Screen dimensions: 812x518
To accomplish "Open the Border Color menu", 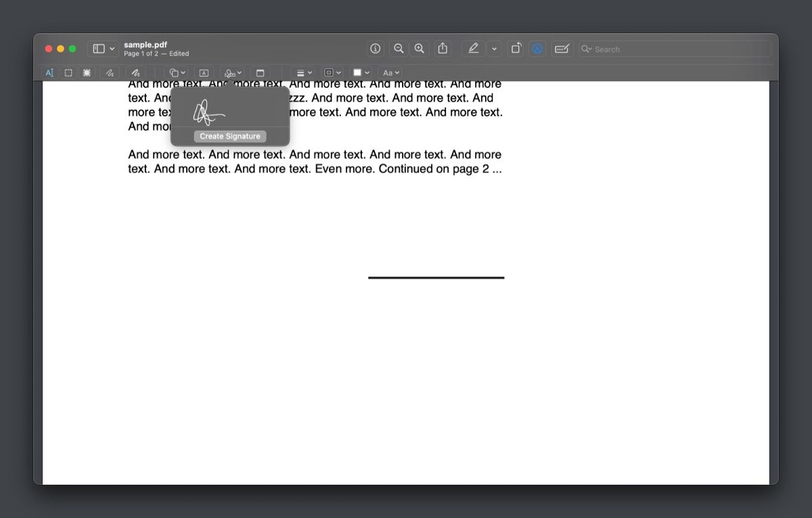I will coord(332,72).
